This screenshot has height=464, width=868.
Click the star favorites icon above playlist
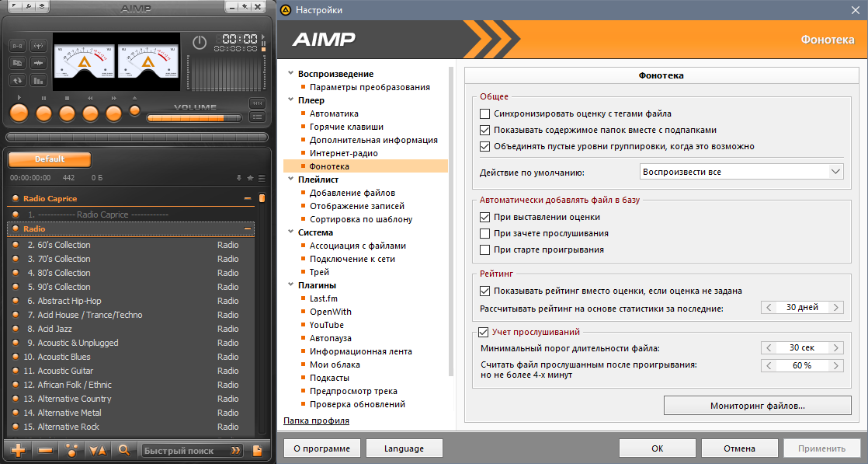tap(250, 178)
